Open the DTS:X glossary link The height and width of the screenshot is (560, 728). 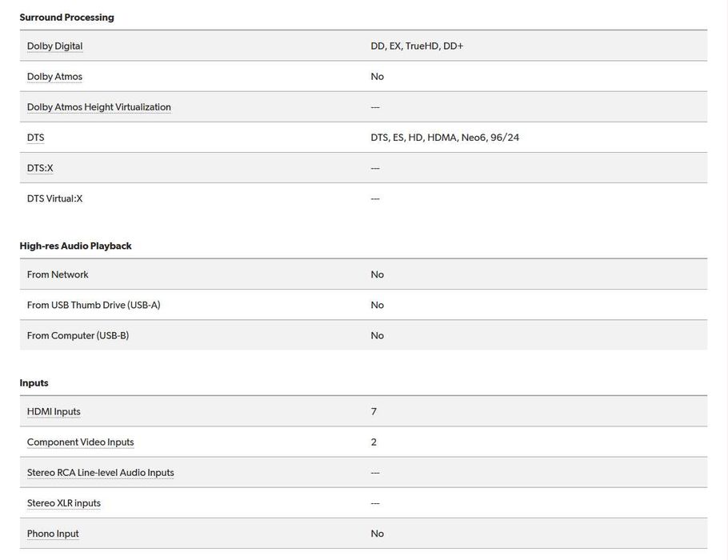(40, 168)
